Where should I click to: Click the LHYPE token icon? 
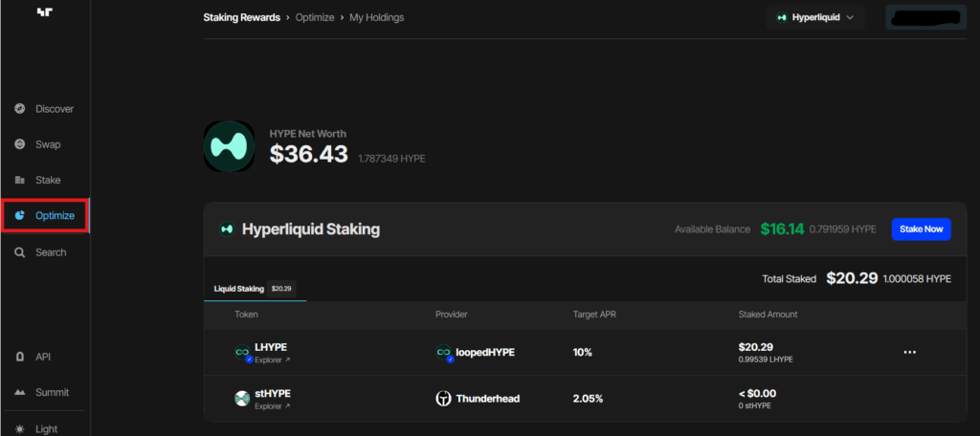pos(242,352)
